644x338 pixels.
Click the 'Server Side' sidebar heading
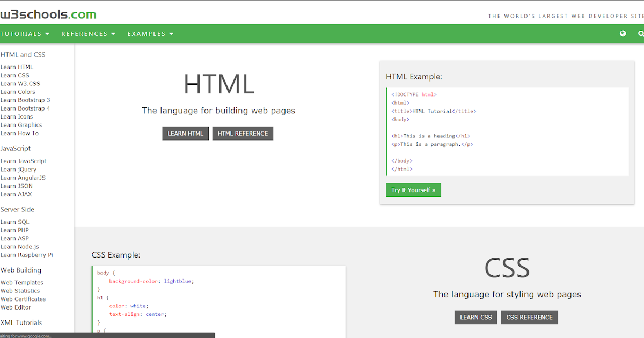tap(17, 210)
